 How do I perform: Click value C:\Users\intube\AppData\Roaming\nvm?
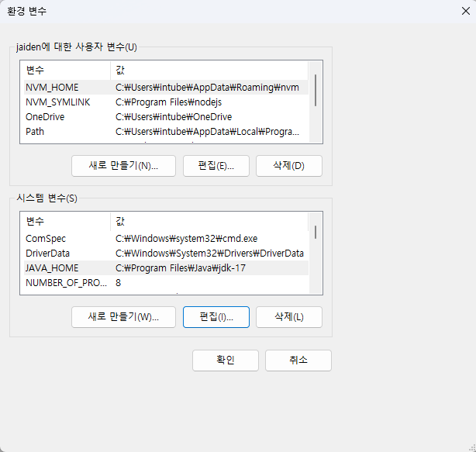[x=207, y=88]
